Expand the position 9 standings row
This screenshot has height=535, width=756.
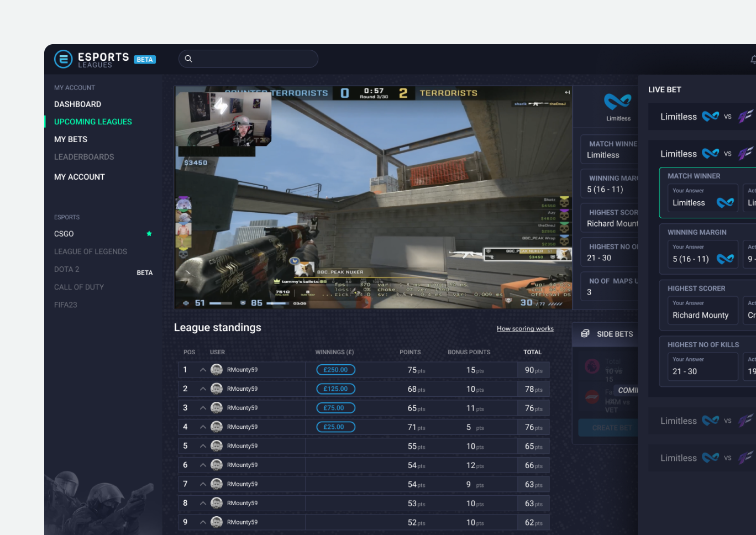pos(203,522)
